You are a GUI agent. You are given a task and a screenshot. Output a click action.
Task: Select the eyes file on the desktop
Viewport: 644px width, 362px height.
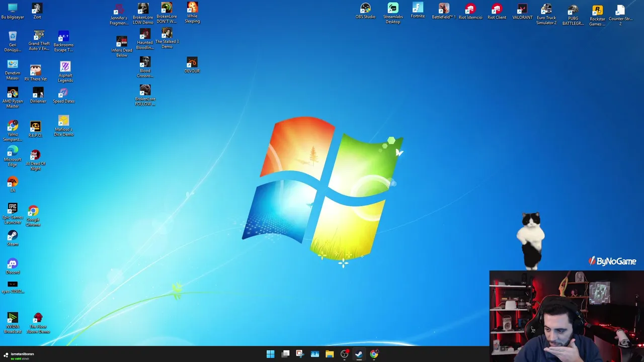tap(13, 288)
